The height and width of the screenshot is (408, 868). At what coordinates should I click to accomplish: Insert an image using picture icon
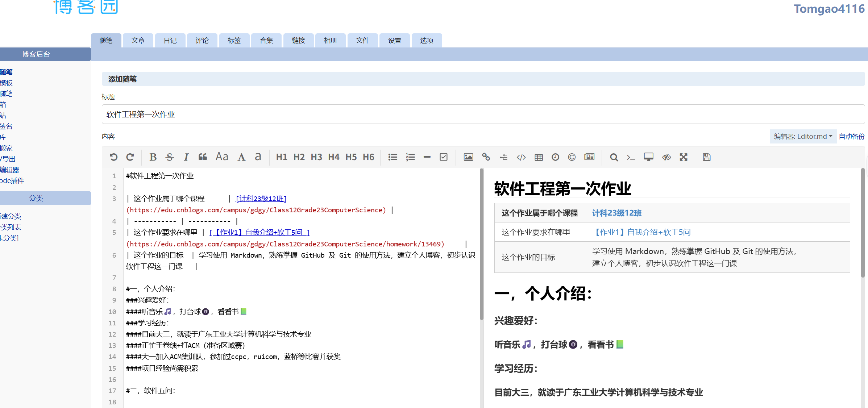tap(468, 157)
